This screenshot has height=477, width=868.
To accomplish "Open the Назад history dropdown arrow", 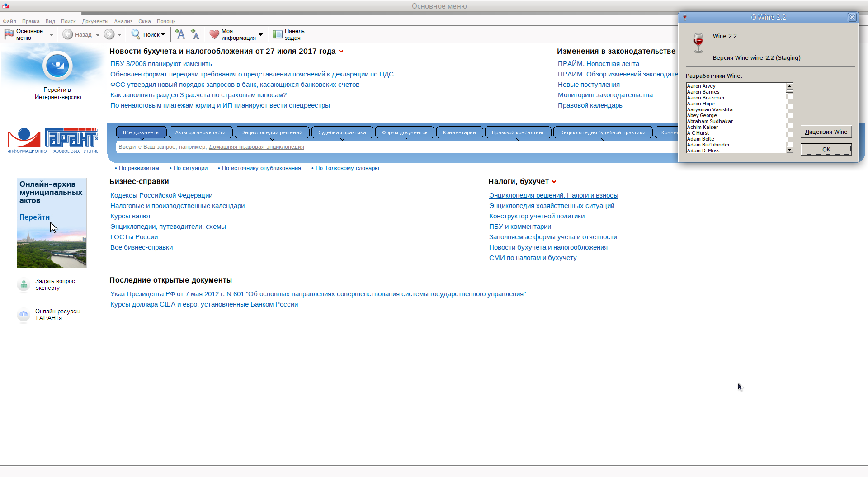I will coord(98,35).
